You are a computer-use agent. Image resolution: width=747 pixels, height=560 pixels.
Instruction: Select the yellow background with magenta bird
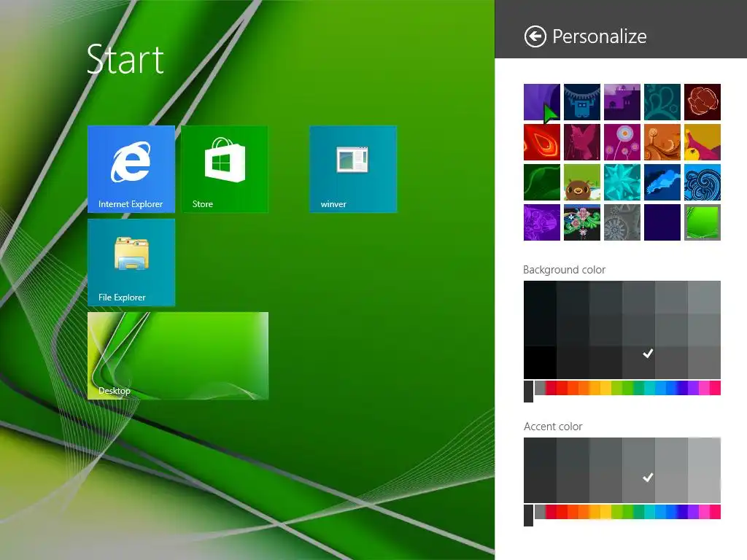[703, 142]
